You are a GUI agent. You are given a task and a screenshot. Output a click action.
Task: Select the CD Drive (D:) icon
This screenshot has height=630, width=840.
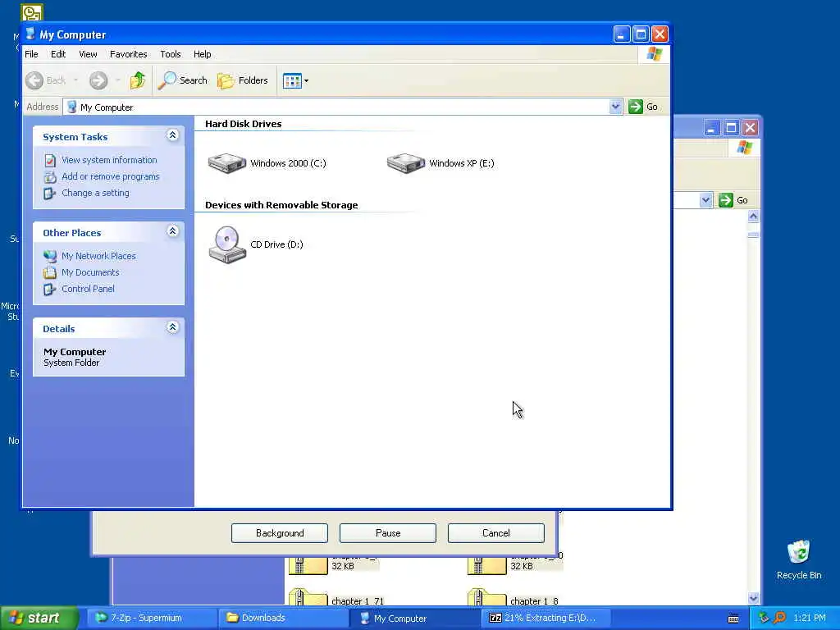pyautogui.click(x=227, y=244)
